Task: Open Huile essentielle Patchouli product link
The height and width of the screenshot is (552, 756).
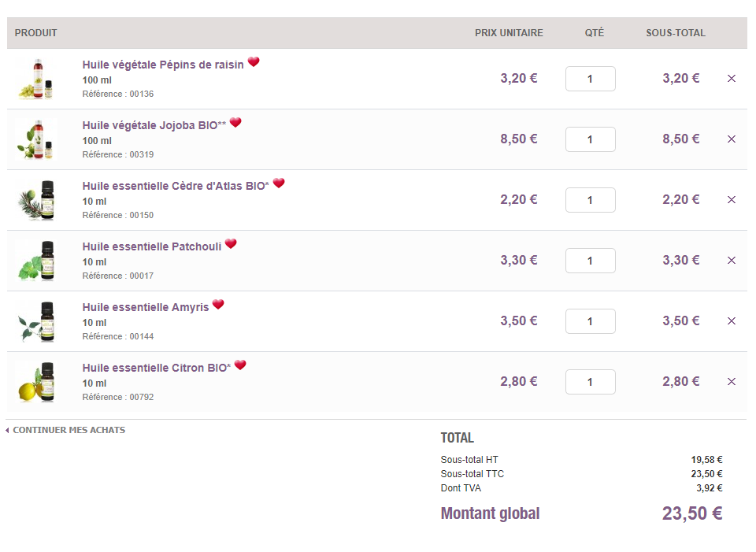Action: point(151,246)
